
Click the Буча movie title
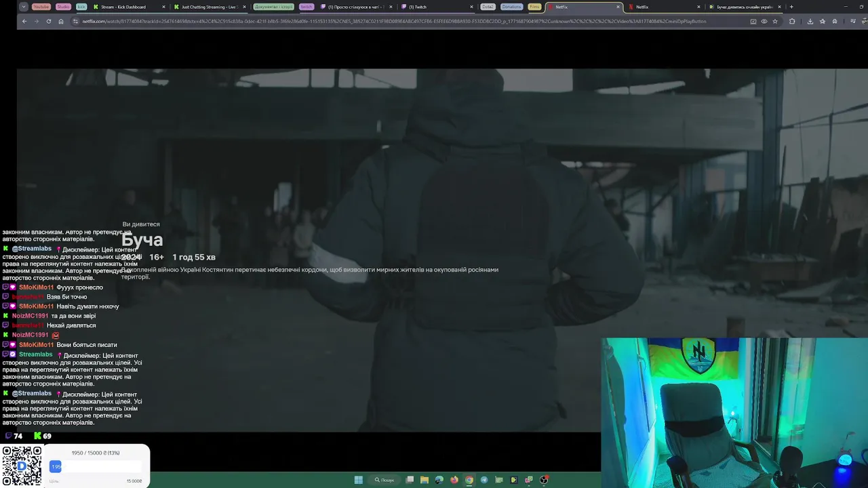point(142,240)
